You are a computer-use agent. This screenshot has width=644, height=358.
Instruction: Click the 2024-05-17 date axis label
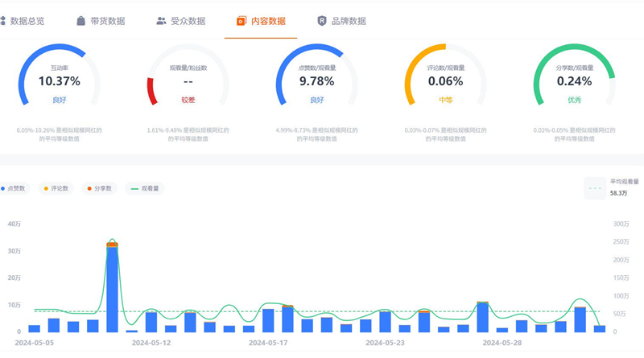point(268,342)
